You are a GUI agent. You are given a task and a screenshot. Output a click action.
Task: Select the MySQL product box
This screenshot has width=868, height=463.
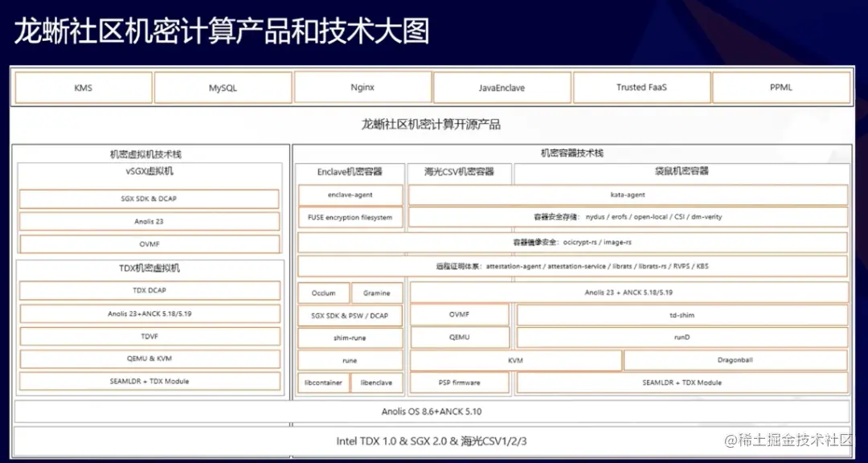coord(223,88)
